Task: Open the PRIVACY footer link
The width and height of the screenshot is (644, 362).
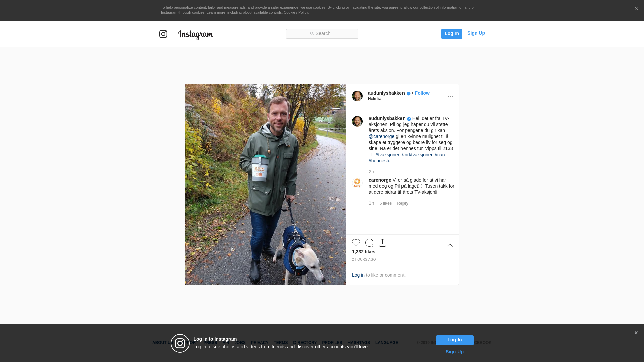Action: click(260, 343)
